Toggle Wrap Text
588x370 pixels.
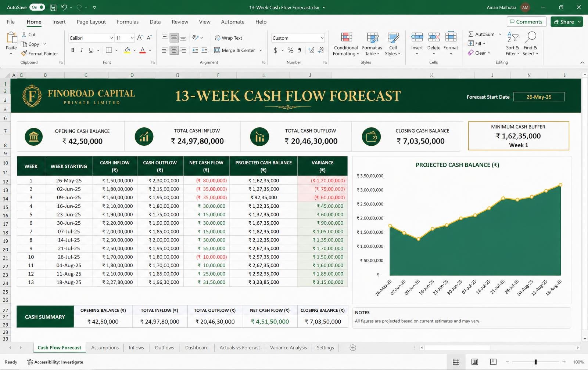tap(228, 38)
